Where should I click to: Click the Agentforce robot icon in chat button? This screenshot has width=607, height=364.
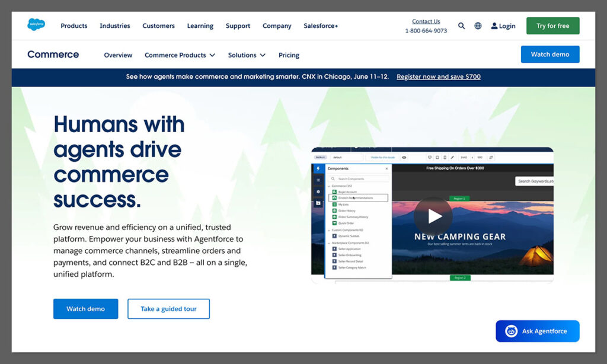coord(511,331)
